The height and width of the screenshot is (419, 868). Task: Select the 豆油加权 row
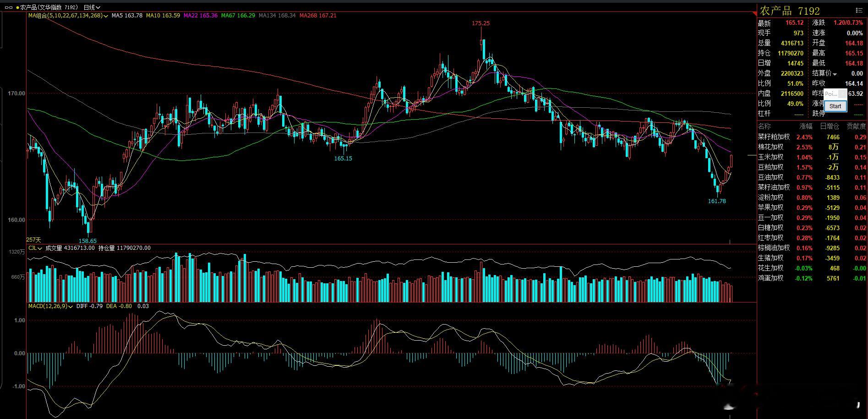click(812, 177)
